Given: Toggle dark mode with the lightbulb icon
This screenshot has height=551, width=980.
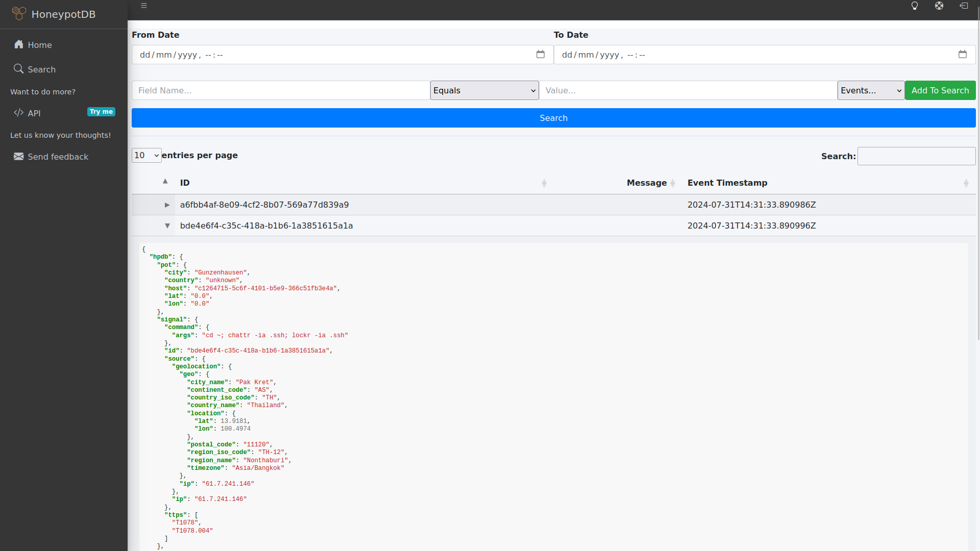Looking at the screenshot, I should pos(915,6).
